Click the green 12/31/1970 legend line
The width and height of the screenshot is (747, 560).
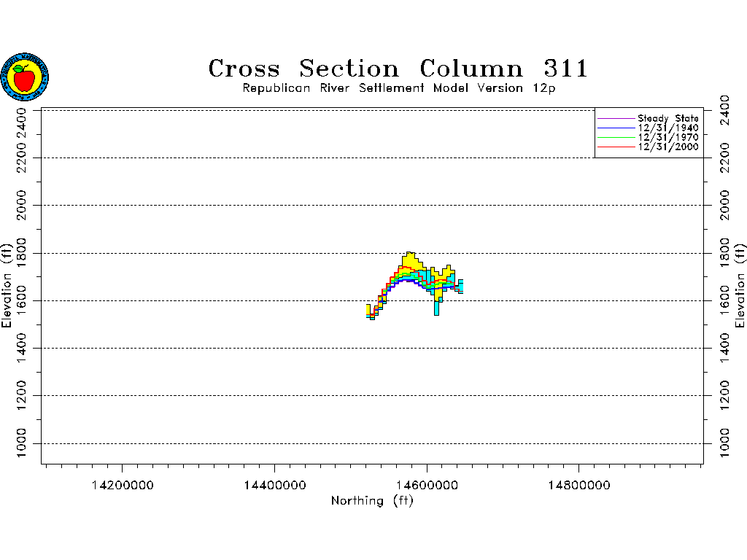pos(616,137)
